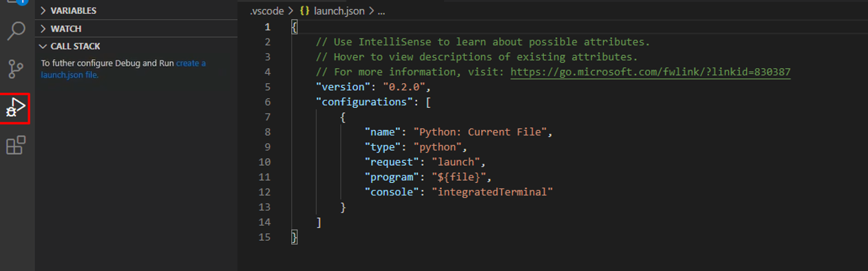Click the "Use IntelliSense" comment line
The image size is (868, 271).
pos(483,42)
